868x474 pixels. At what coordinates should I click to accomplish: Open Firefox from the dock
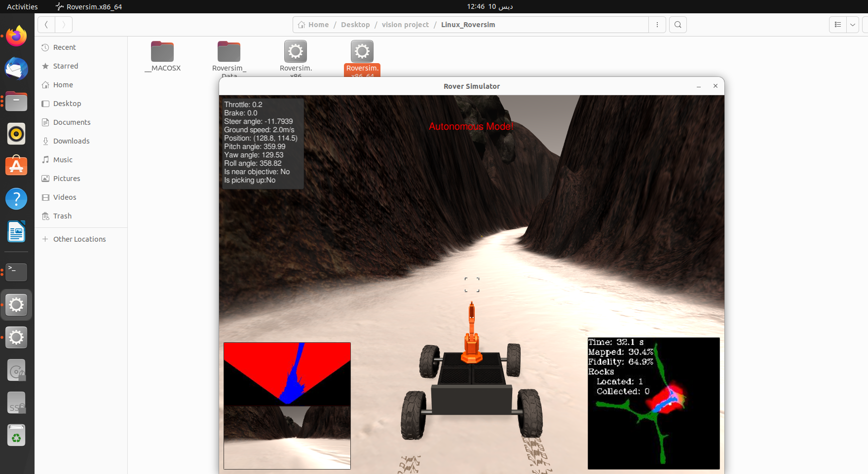pos(16,36)
